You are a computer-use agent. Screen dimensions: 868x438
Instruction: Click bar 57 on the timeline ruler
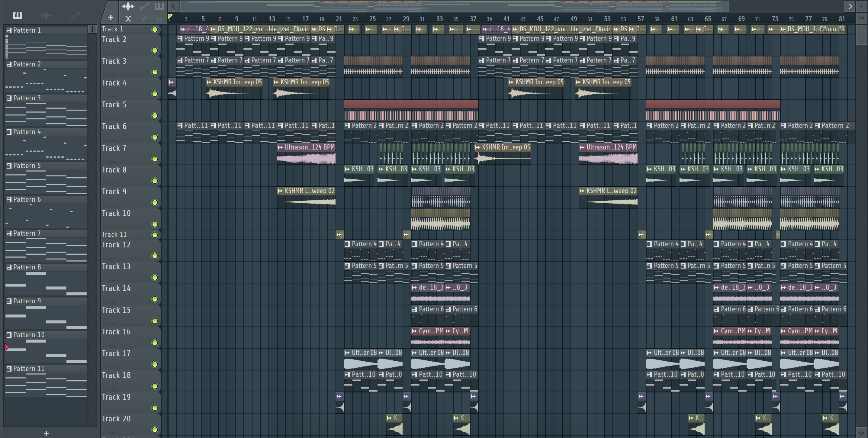pos(641,19)
